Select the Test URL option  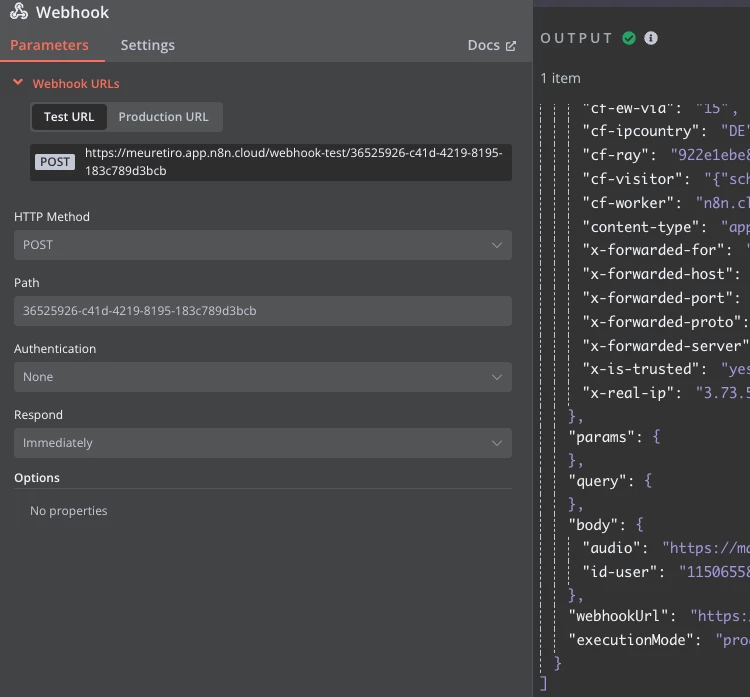(x=69, y=117)
